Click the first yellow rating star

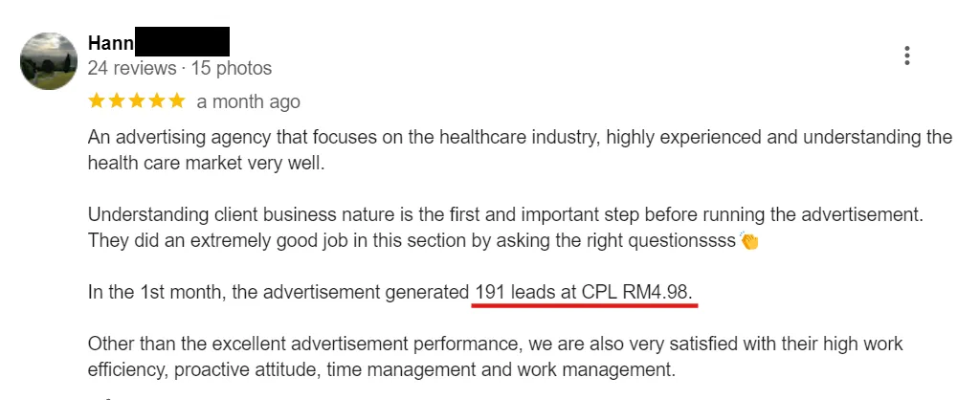pyautogui.click(x=97, y=100)
